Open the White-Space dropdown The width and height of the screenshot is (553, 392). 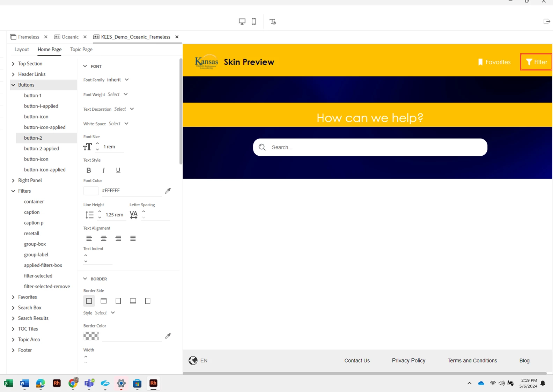[119, 124]
